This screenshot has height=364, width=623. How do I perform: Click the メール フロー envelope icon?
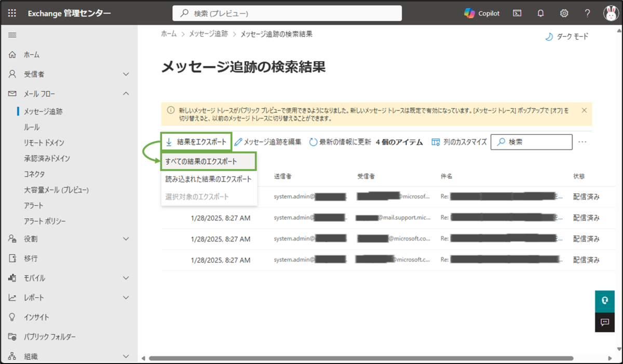tap(12, 94)
